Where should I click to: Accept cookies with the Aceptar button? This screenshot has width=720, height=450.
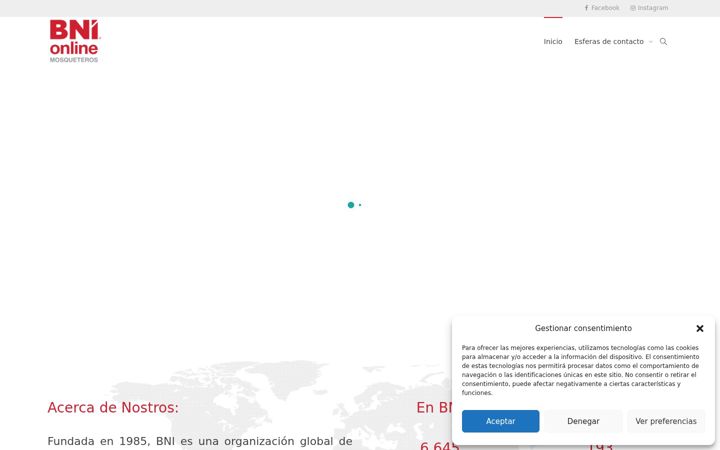(x=501, y=421)
